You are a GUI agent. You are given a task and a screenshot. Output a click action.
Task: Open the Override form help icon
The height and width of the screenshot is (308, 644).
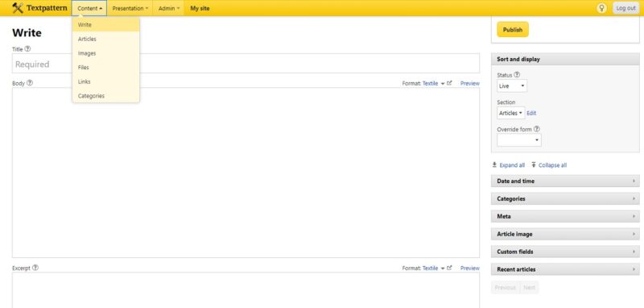536,129
